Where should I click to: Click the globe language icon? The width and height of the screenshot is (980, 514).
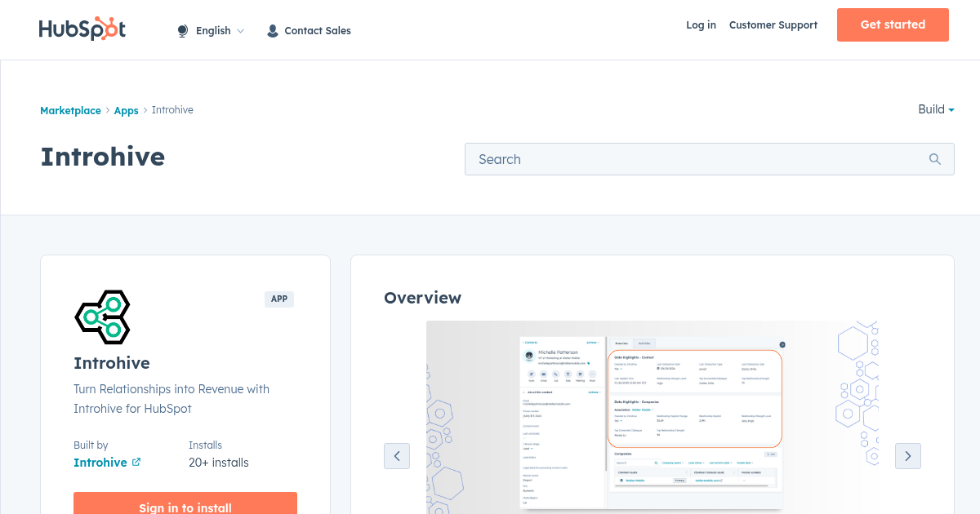[183, 31]
